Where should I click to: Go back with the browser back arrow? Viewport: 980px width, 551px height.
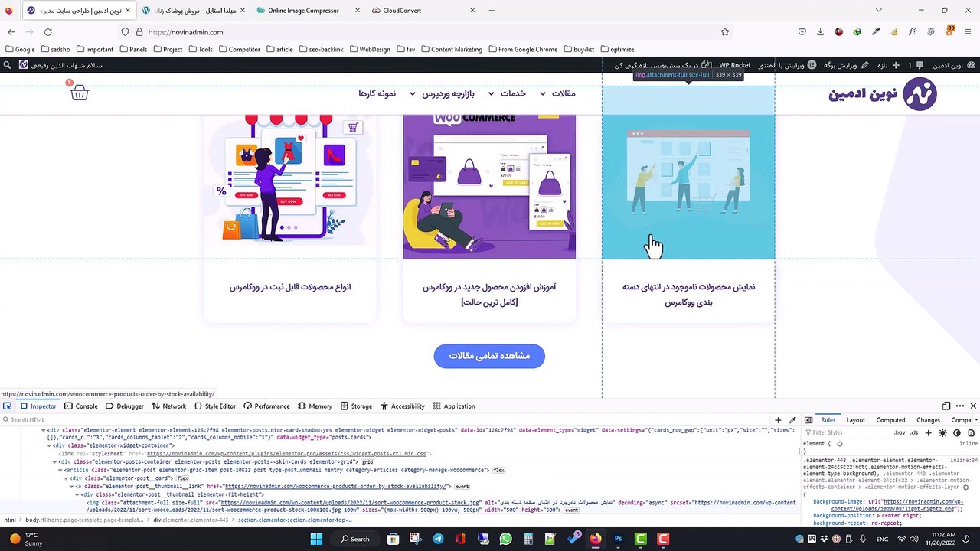[x=11, y=32]
